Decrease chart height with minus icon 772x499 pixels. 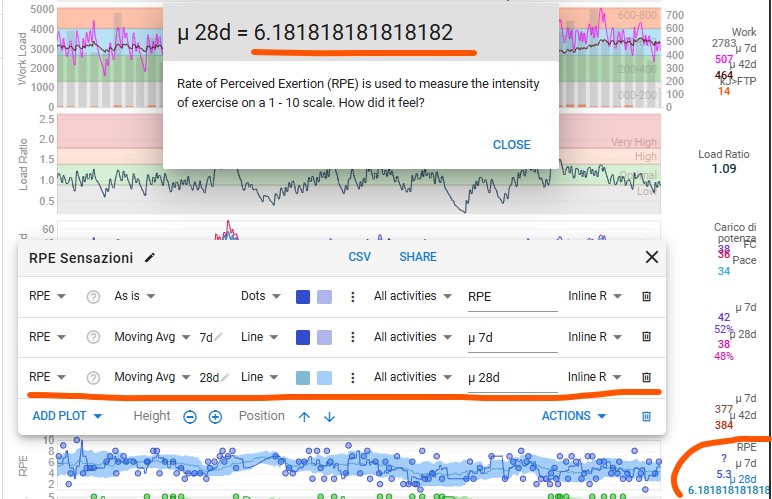pos(190,417)
